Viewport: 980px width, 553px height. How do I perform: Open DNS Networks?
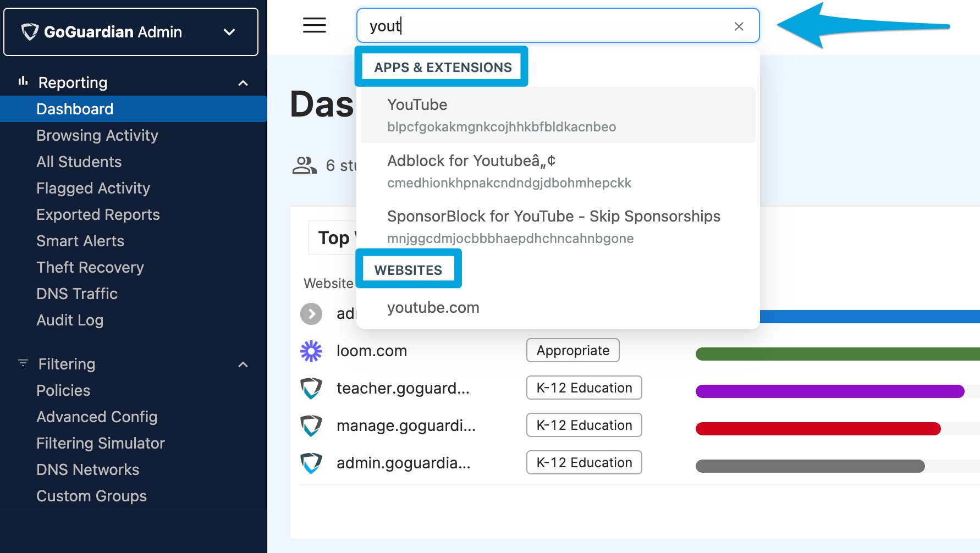point(88,469)
